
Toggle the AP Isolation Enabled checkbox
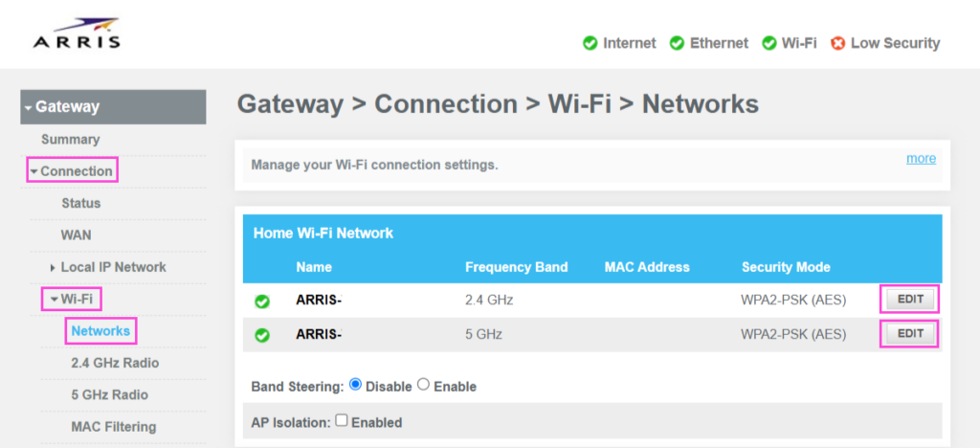(341, 421)
